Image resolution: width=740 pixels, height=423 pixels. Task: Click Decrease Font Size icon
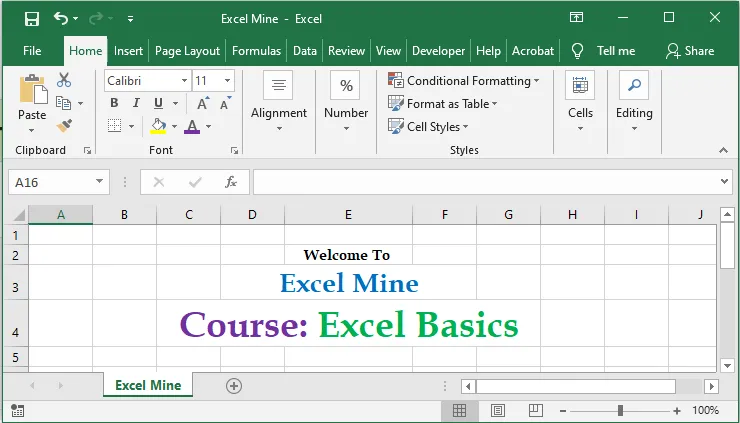[226, 103]
